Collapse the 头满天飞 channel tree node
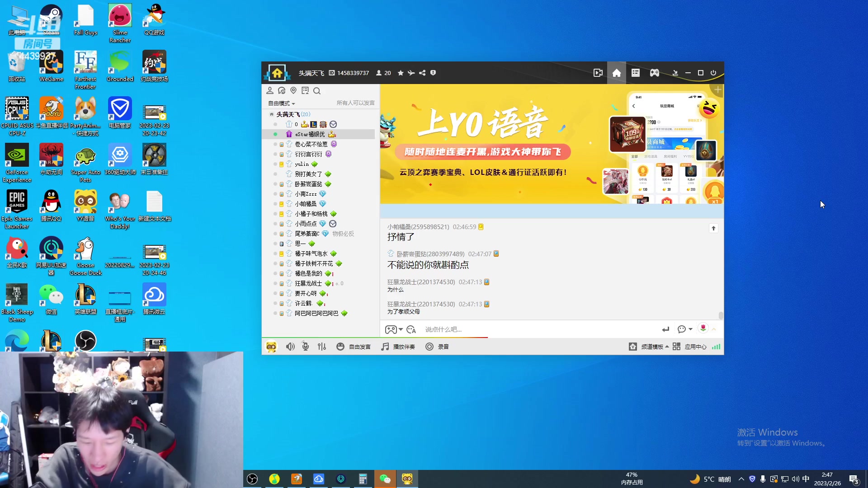This screenshot has height=488, width=868. click(272, 114)
